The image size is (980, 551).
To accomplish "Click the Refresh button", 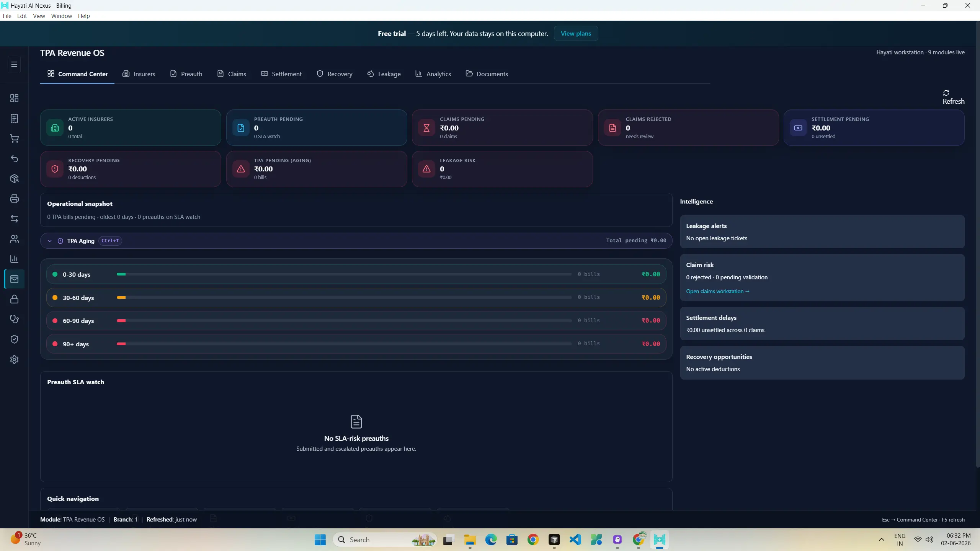I will coord(953,97).
